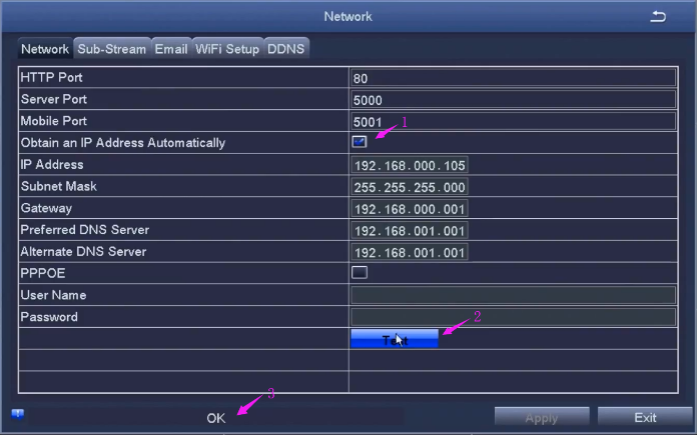Click the IP Address field
Viewport: 697px width, 435px height.
[410, 165]
